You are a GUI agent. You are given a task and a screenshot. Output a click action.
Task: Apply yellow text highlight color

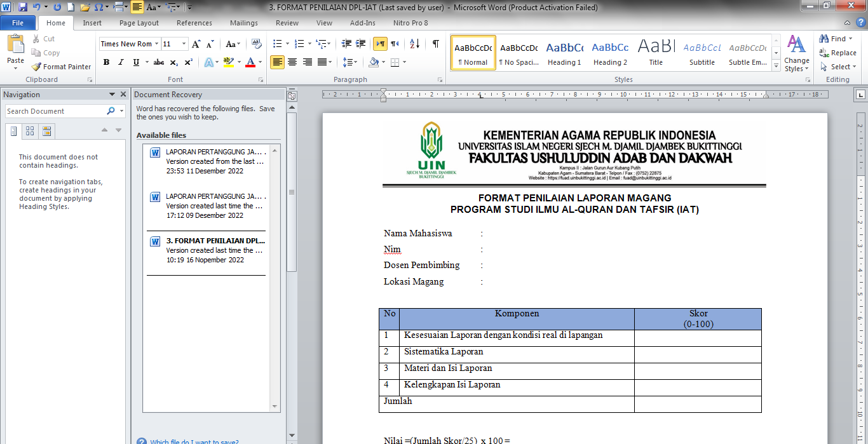tap(228, 62)
